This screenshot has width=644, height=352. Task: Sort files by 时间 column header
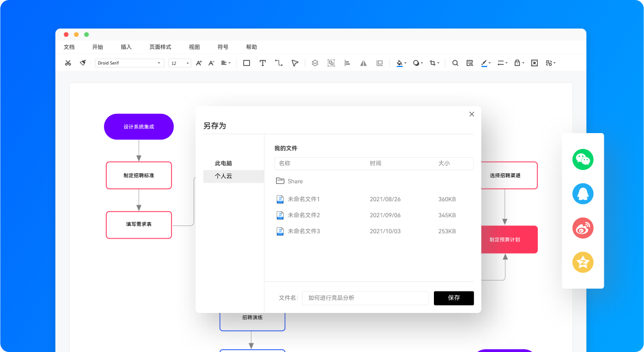coord(376,163)
